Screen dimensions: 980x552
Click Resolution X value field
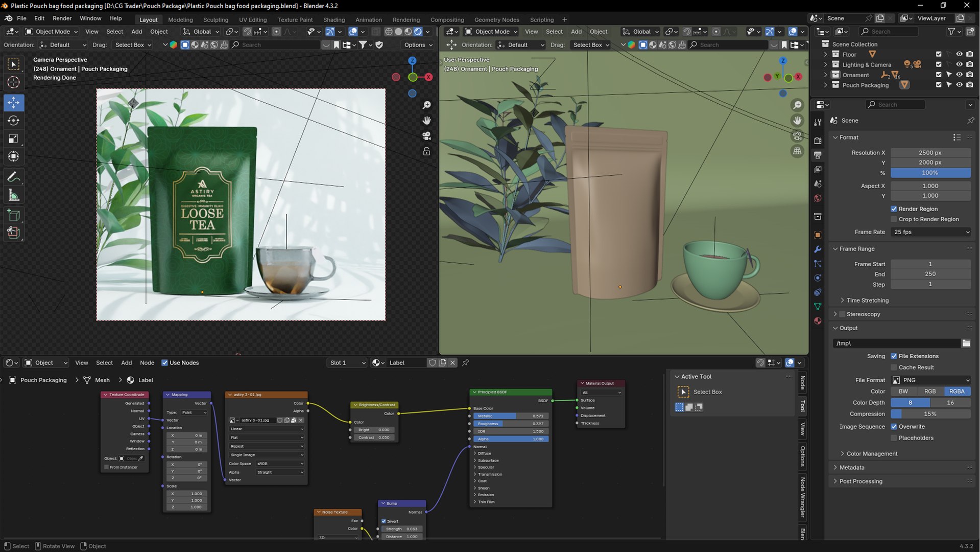[930, 153]
